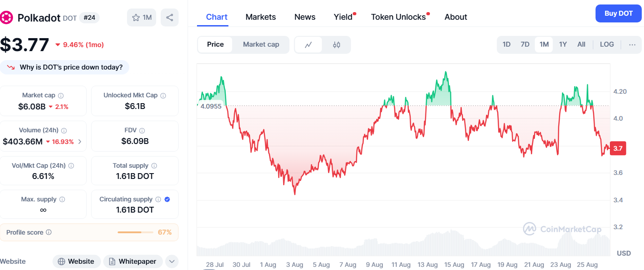
Task: Click the verified badge next to Circulating supply
Action: (x=168, y=199)
